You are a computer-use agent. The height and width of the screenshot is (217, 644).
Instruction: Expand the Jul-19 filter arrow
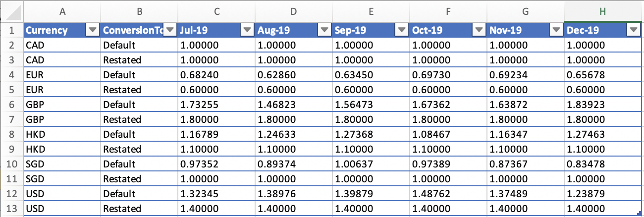(x=247, y=30)
